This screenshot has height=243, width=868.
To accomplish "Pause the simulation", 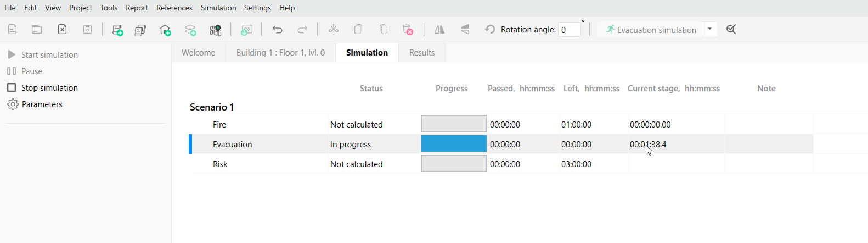I will pyautogui.click(x=25, y=71).
